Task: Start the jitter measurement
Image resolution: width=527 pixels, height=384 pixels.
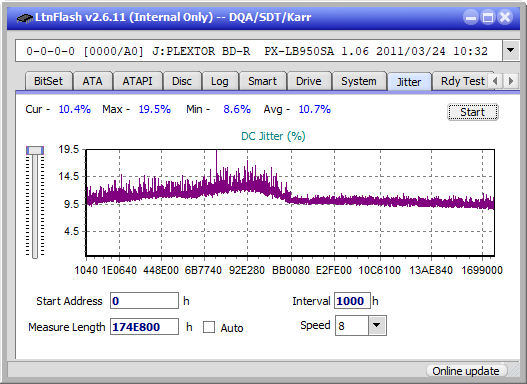Action: (473, 112)
